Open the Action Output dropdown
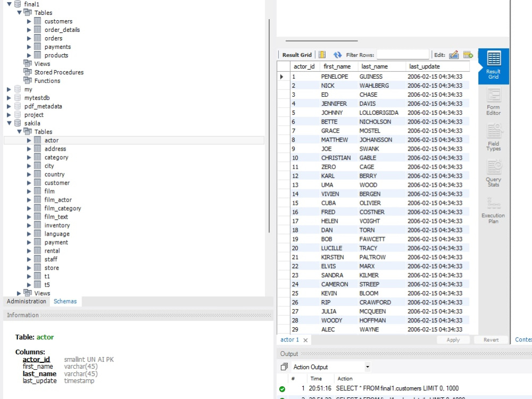This screenshot has height=399, width=532. tap(368, 367)
